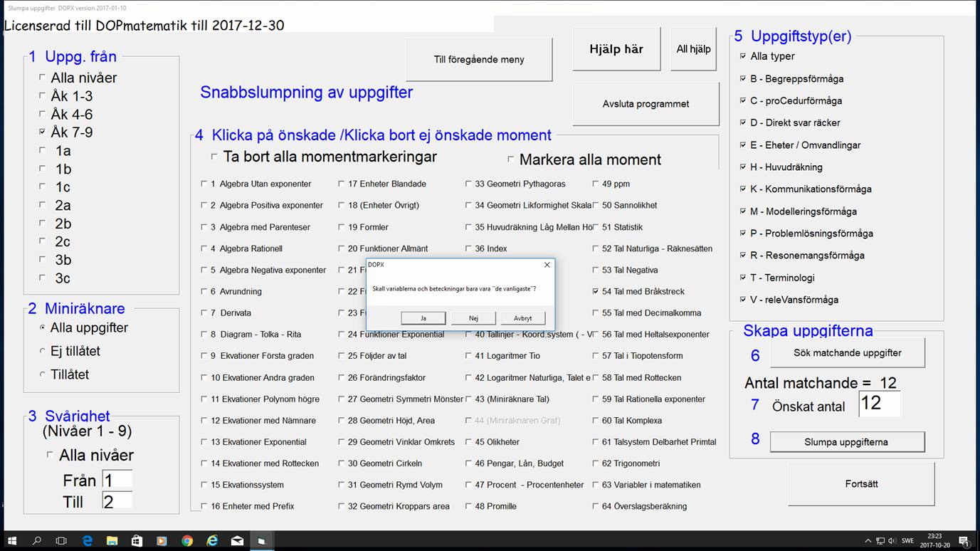Click the Önskat antal number field
The height and width of the screenshot is (551, 980).
(x=879, y=404)
